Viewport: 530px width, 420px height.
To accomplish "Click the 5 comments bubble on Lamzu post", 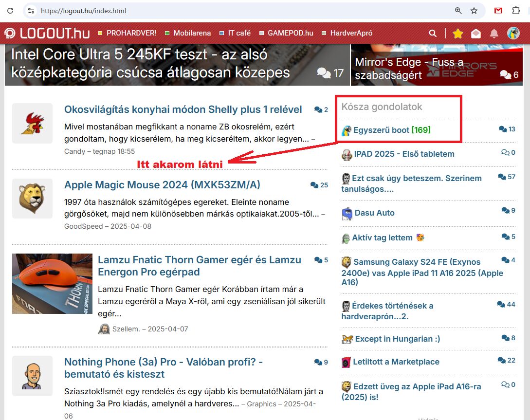I will tap(321, 260).
